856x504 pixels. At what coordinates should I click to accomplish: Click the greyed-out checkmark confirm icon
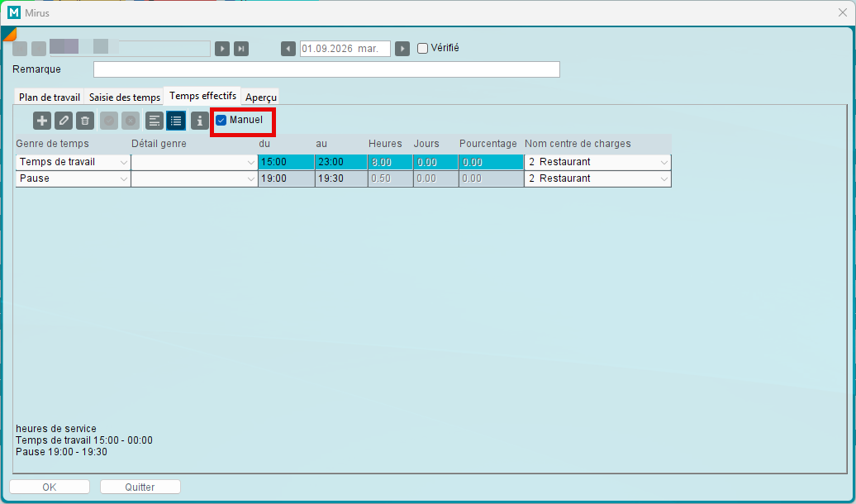click(x=109, y=121)
